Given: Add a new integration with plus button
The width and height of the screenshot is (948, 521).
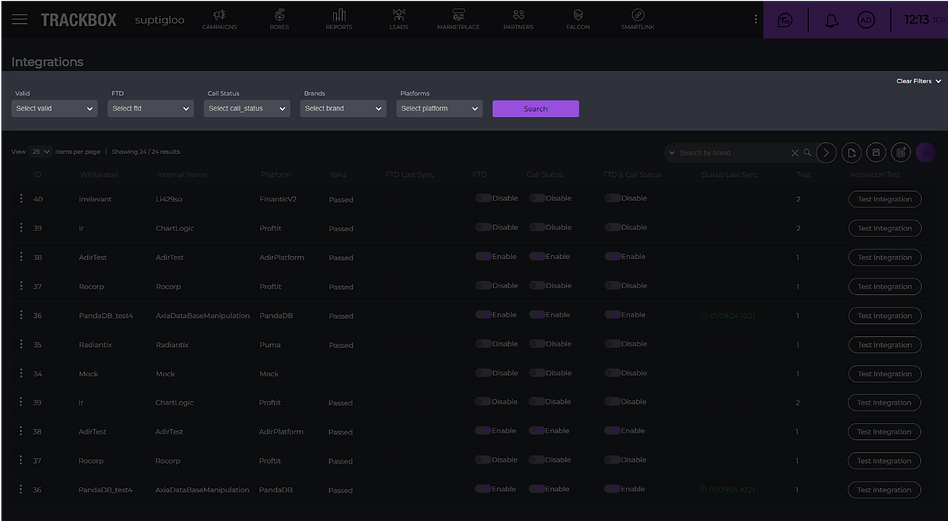Looking at the screenshot, I should click(926, 153).
